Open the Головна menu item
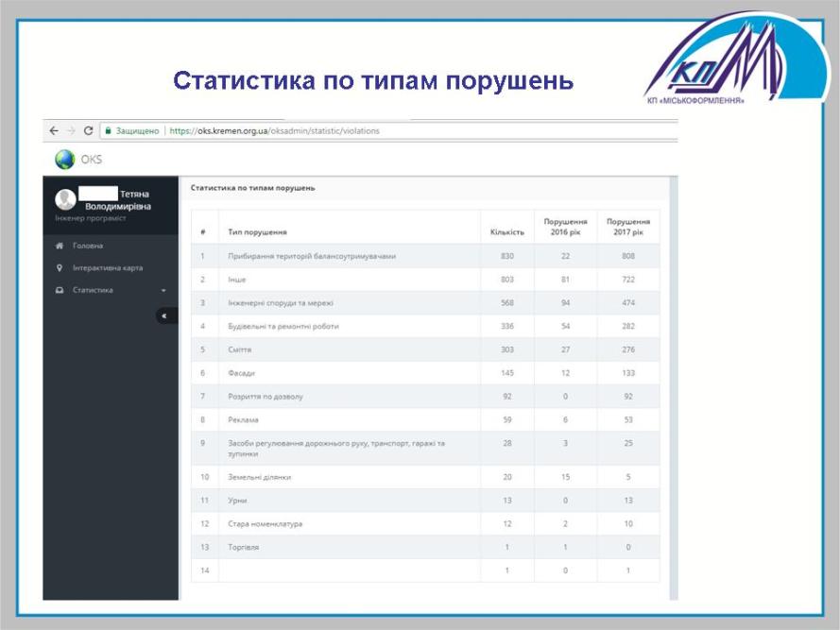840x630 pixels. (88, 246)
